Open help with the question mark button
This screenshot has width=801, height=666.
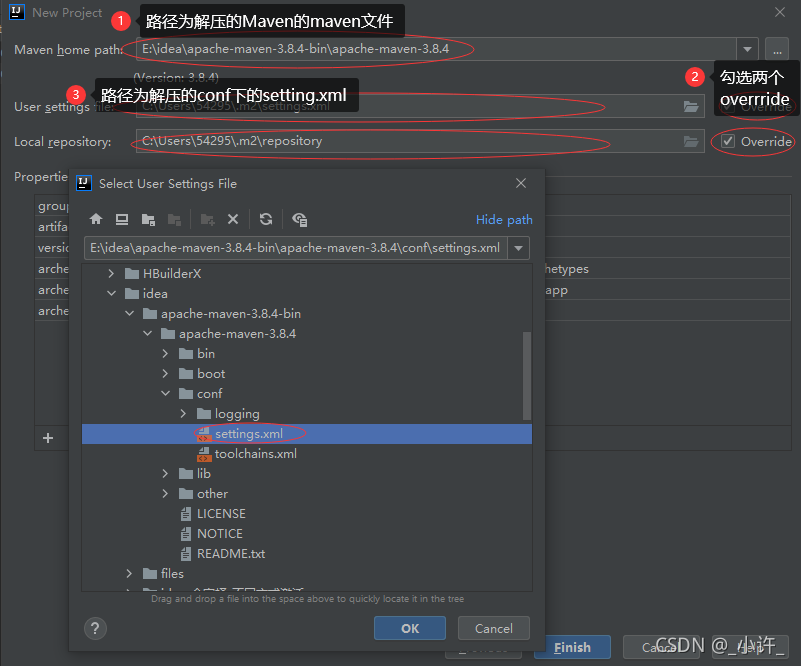(x=95, y=629)
